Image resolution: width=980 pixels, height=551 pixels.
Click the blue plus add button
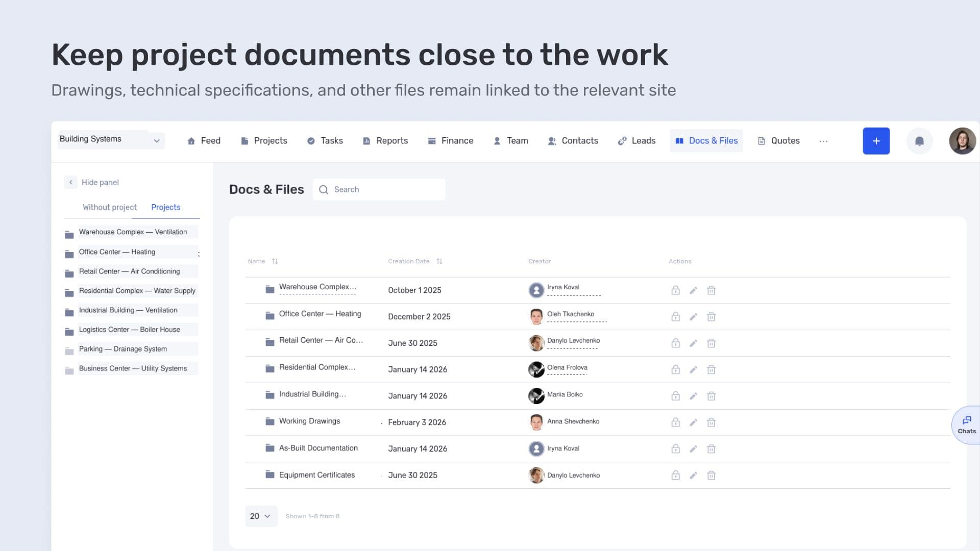(x=876, y=141)
